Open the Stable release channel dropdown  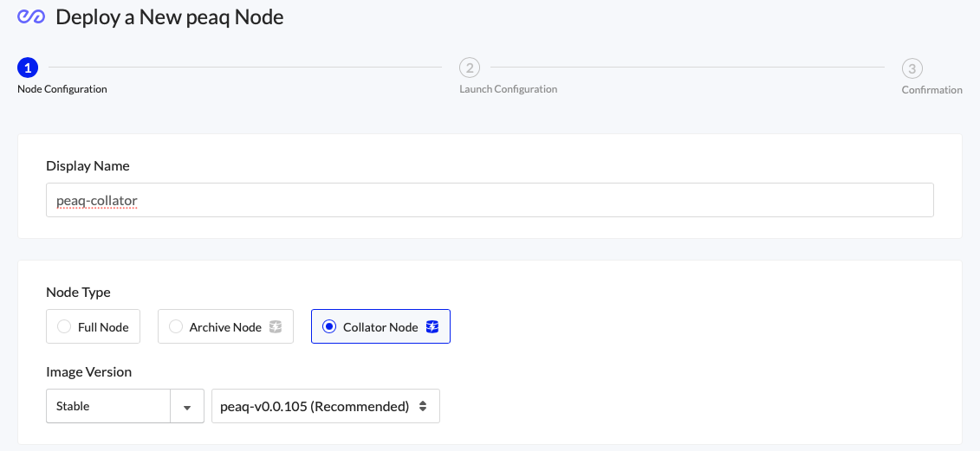[108, 406]
